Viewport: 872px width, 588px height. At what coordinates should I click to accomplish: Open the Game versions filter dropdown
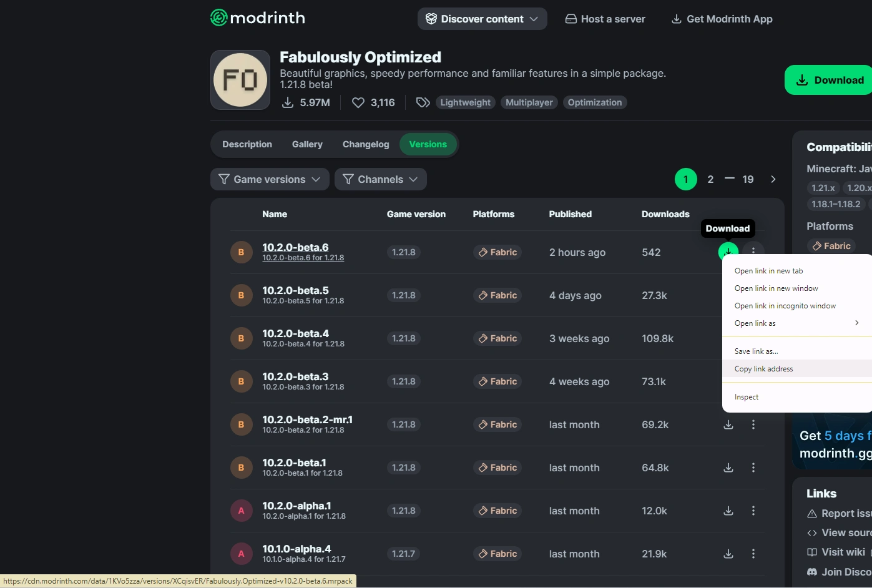tap(270, 179)
